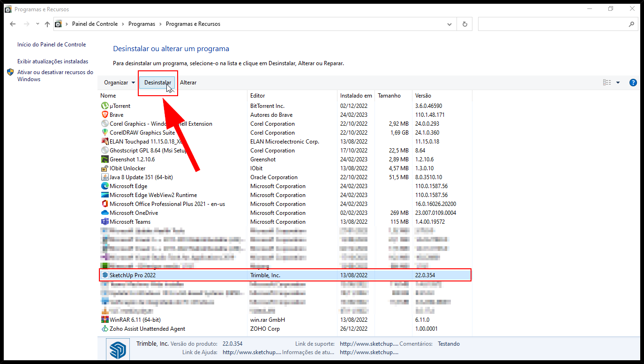
Task: Navigate to Painel de Controle breadcrumb
Action: tap(95, 24)
